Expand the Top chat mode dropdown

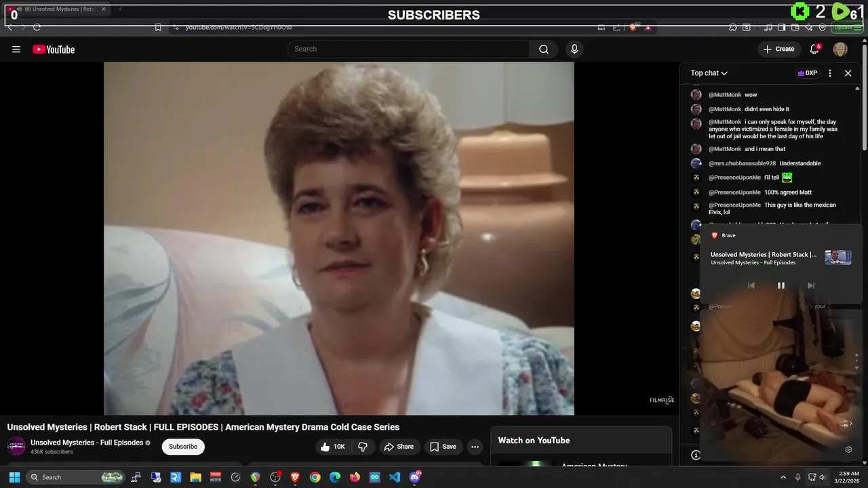(x=709, y=73)
